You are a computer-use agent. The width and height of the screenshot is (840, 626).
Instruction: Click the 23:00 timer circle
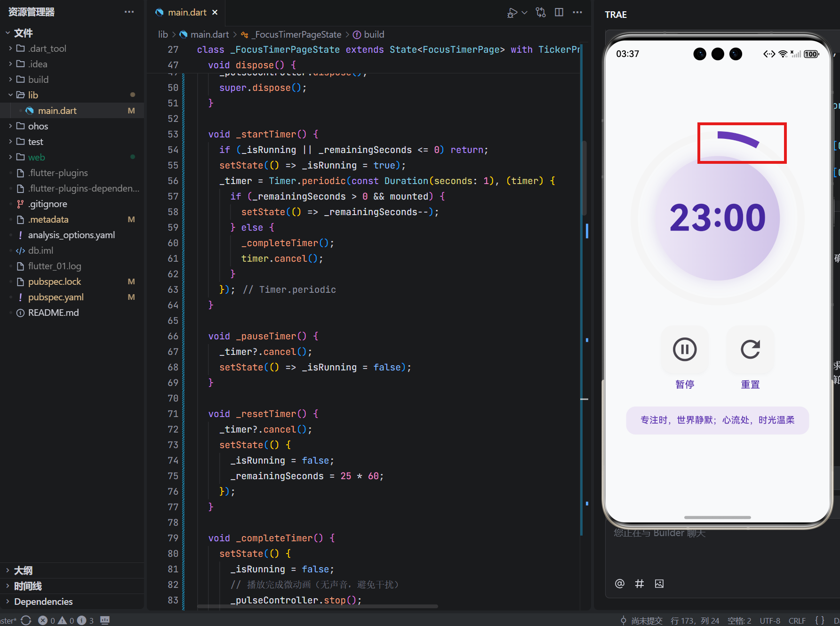click(717, 218)
